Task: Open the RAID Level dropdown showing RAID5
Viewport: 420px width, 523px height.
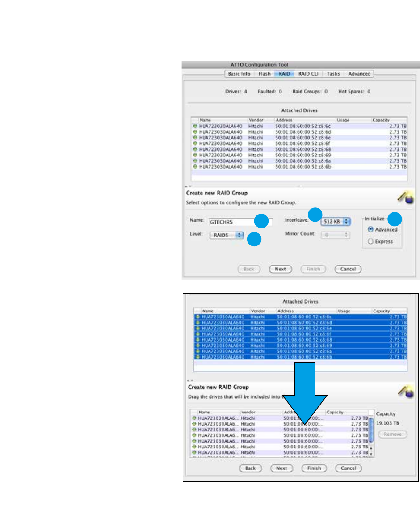Action: (x=227, y=235)
